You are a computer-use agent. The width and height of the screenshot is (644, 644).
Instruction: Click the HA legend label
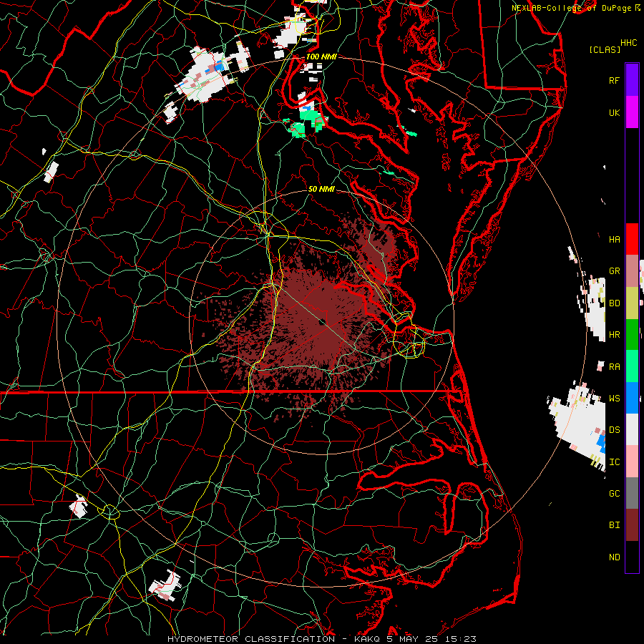click(x=615, y=239)
